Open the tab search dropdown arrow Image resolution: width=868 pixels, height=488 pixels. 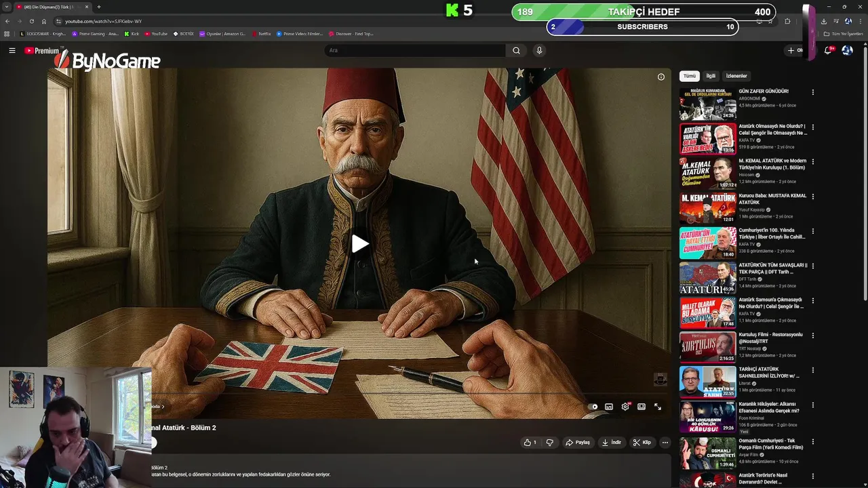click(7, 7)
